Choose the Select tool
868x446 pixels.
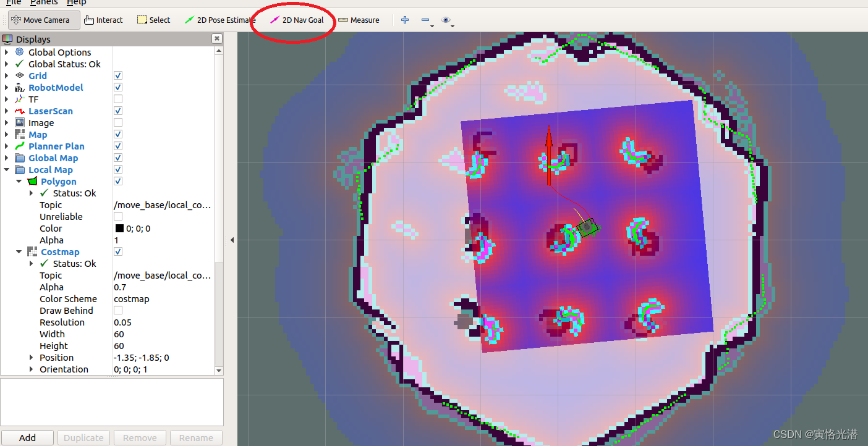(x=153, y=20)
